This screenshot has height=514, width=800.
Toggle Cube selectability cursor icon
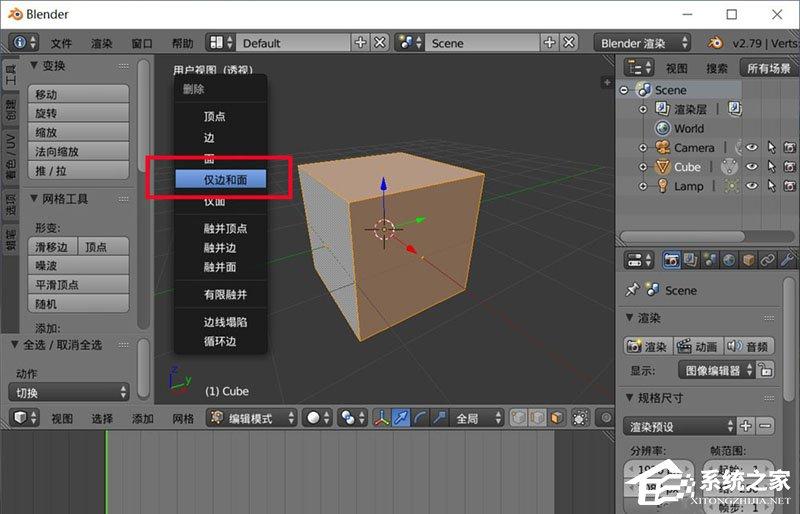tap(771, 167)
